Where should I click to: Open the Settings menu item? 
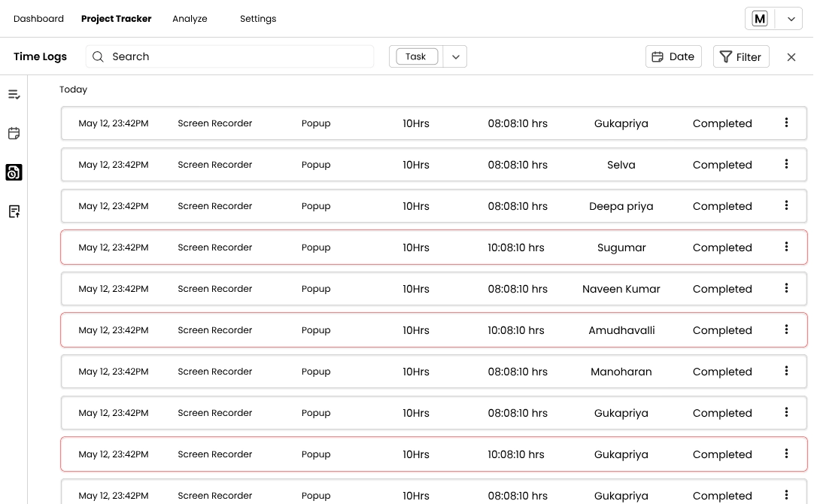258,19
